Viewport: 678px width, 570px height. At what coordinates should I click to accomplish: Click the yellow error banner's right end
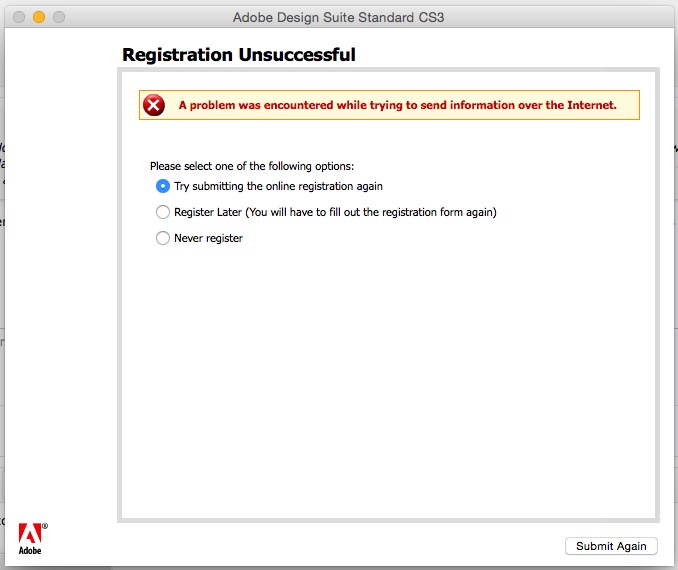click(628, 105)
